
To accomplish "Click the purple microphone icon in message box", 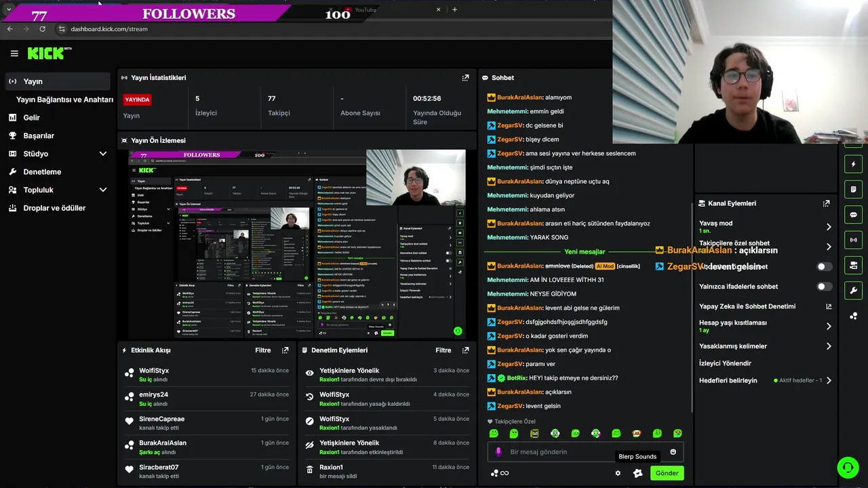I will 498,452.
